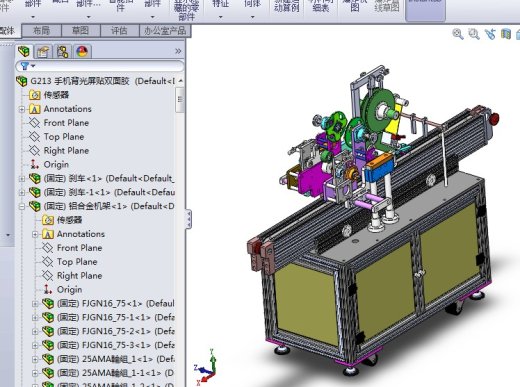Click the show hidden components ribbon button
The width and height of the screenshot is (520, 387).
(186, 10)
